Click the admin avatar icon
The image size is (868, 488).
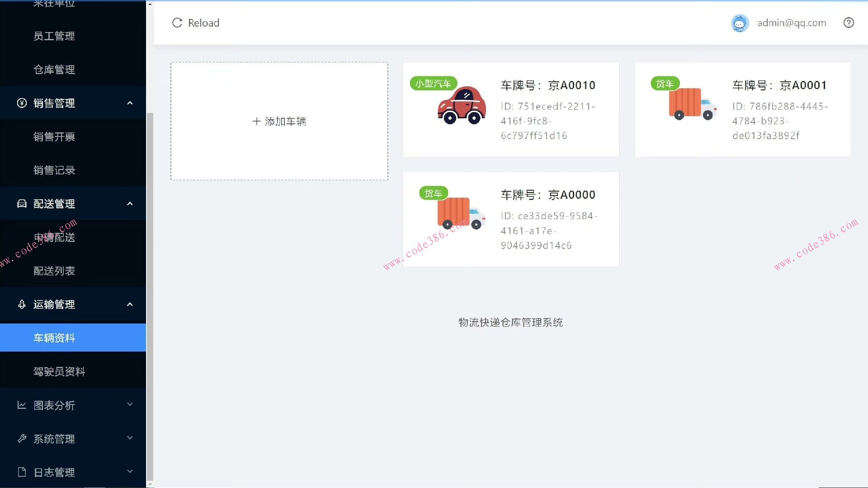[x=740, y=23]
